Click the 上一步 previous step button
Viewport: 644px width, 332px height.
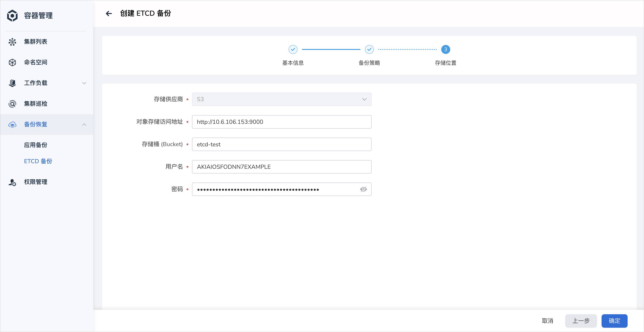(x=581, y=321)
